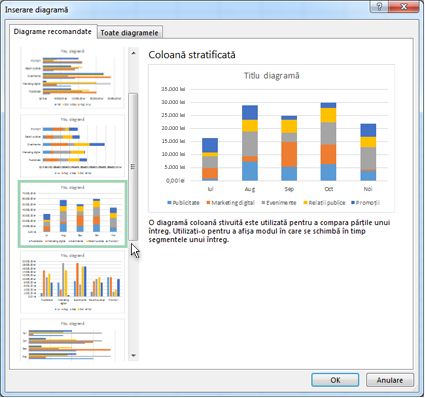Click the Oct column in preview chart

point(328,142)
